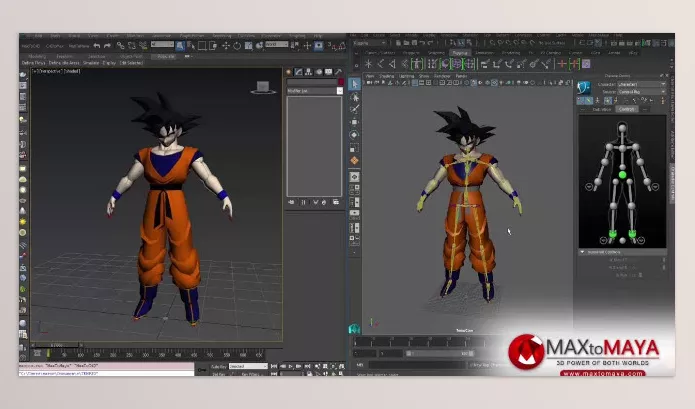The width and height of the screenshot is (695, 409).
Task: Open the Modify panel tab icon in 3ds Max
Action: pyautogui.click(x=297, y=73)
